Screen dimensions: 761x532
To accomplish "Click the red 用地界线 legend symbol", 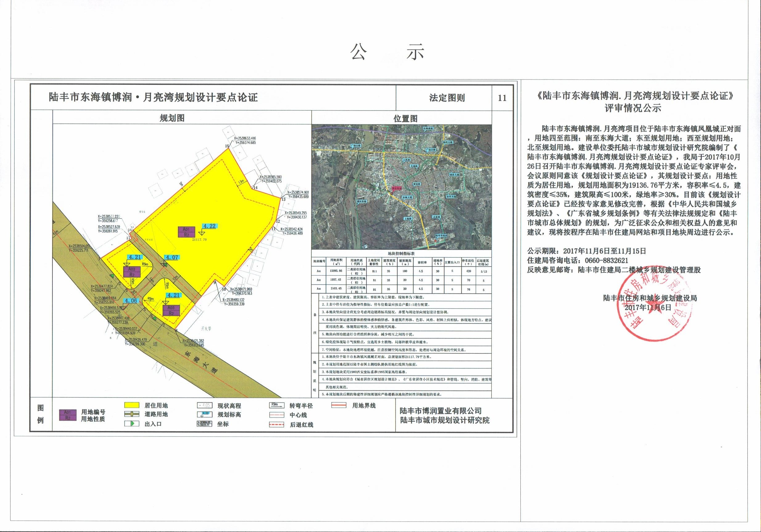I will tap(339, 405).
